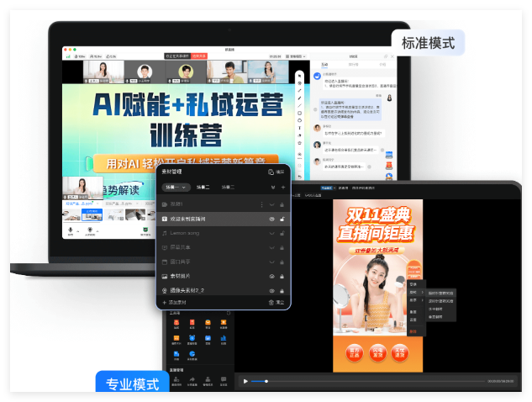Viewport: 532px width, 402px height.
Task: Switch to the 场景二 tab
Action: pyautogui.click(x=203, y=188)
